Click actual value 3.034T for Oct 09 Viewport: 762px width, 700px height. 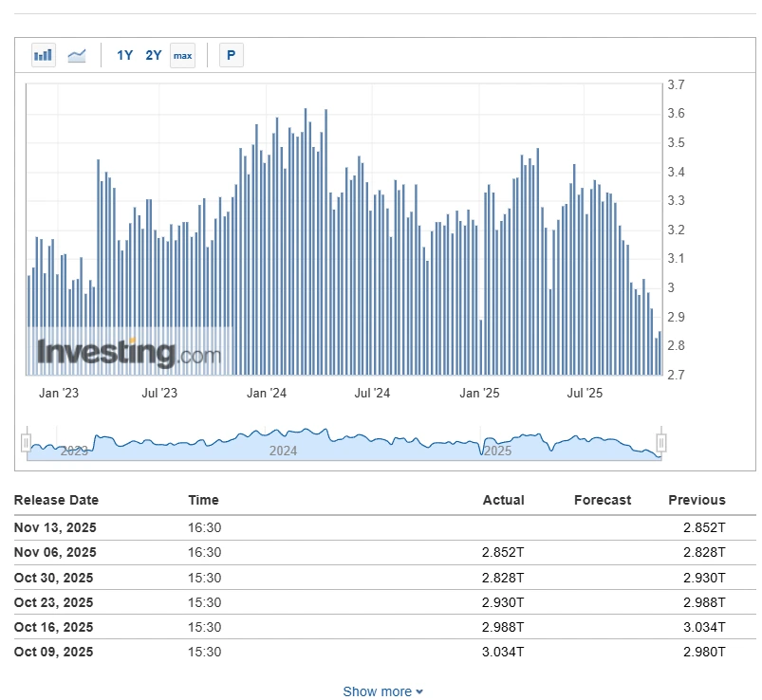[x=503, y=652]
